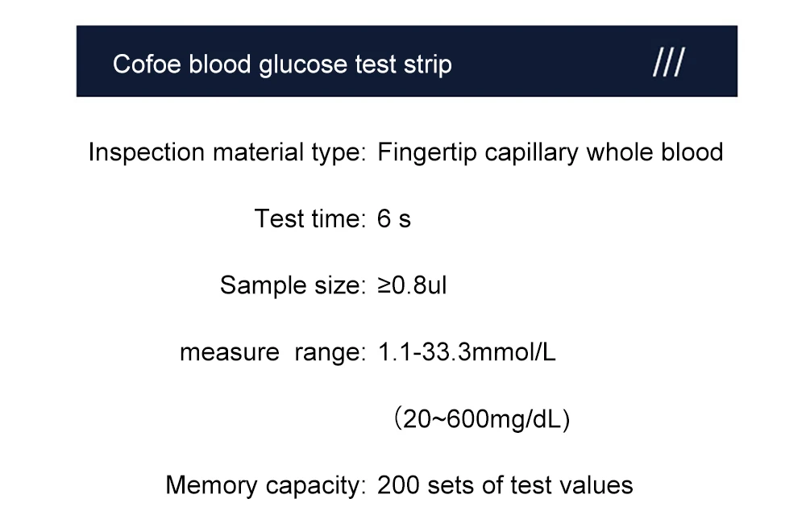
Task: Select the "6 s" test time value
Action: (394, 218)
